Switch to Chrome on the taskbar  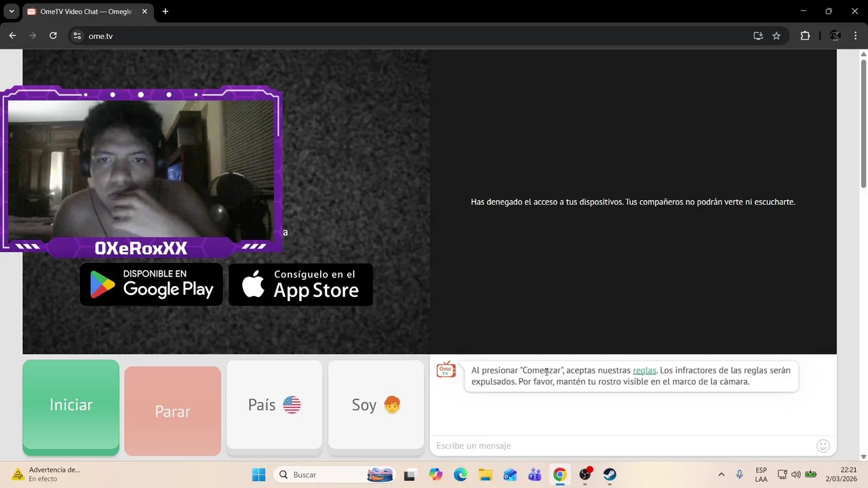[559, 474]
